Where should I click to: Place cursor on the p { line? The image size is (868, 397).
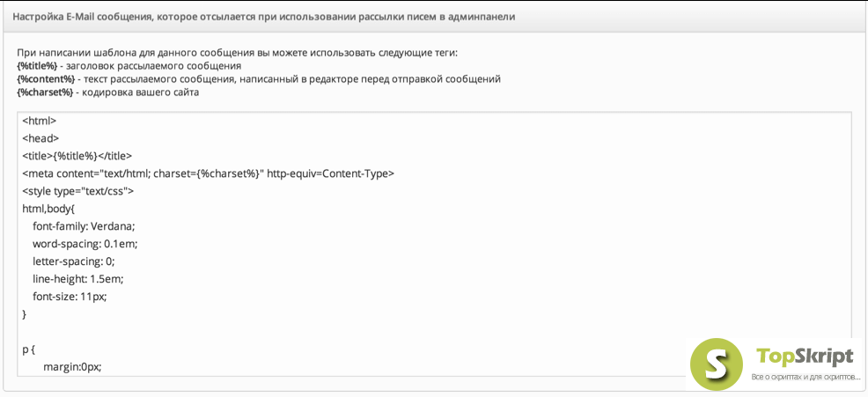(29, 349)
